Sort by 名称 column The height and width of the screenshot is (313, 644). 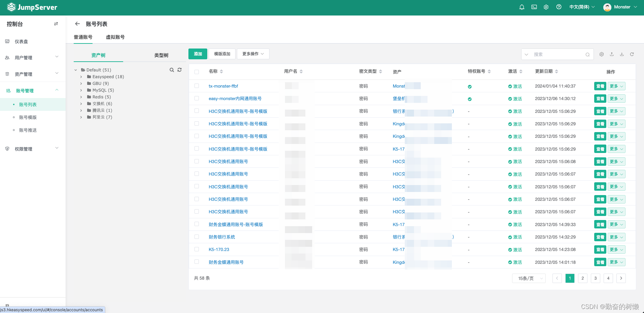(221, 71)
